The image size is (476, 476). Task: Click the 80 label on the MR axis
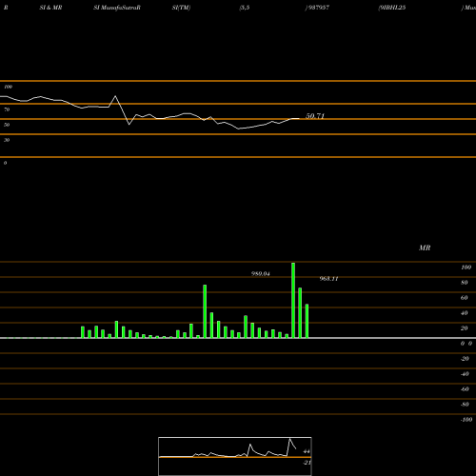click(465, 283)
